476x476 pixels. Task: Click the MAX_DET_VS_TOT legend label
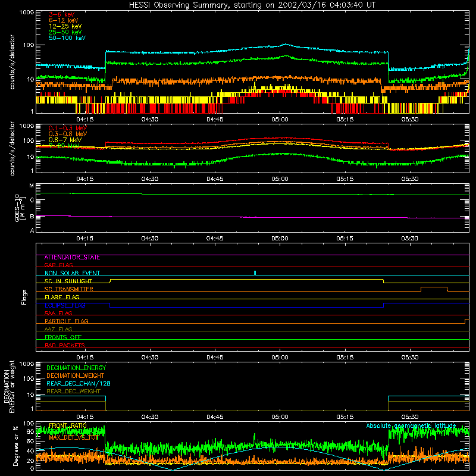click(73, 437)
